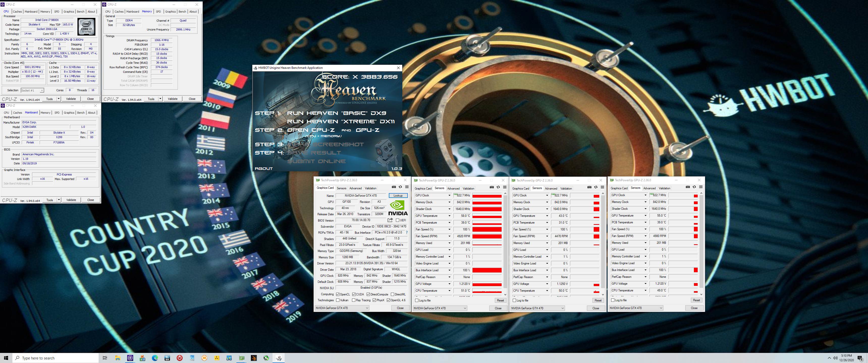The image size is (868, 363).
Task: Click SUBMIT ONLINE in HWBOT Heaven
Action: [316, 161]
